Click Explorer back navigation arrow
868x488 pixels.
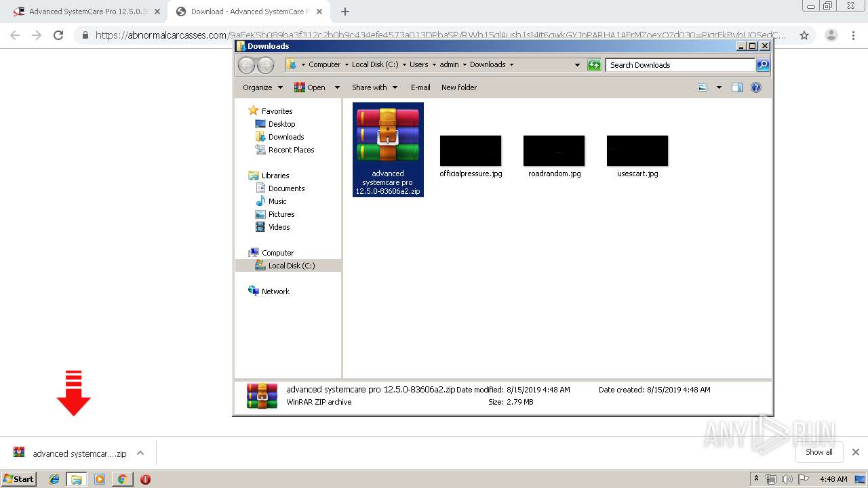pyautogui.click(x=246, y=65)
